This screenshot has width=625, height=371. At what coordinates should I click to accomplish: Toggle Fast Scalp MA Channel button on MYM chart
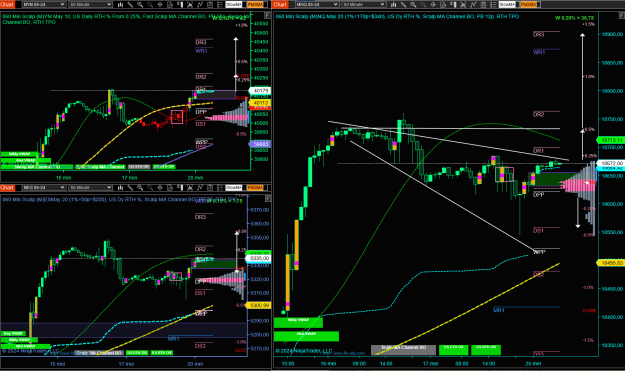click(x=100, y=167)
